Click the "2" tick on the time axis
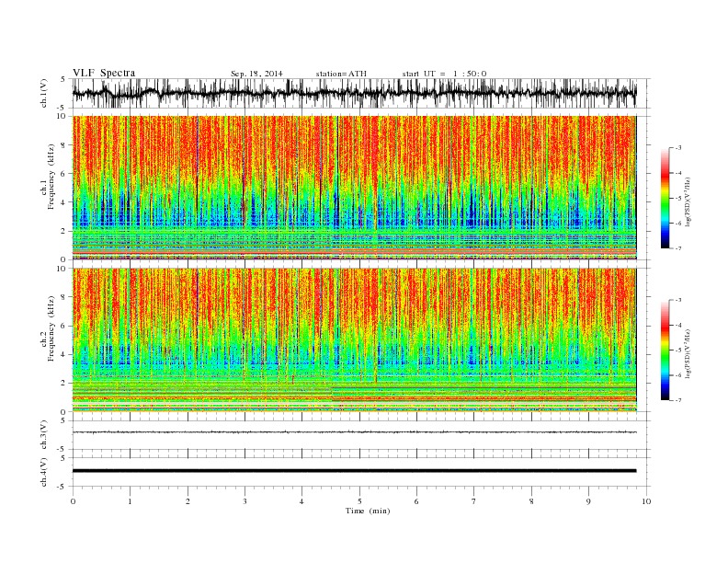Screen dimensions: 728x563 pyautogui.click(x=188, y=501)
